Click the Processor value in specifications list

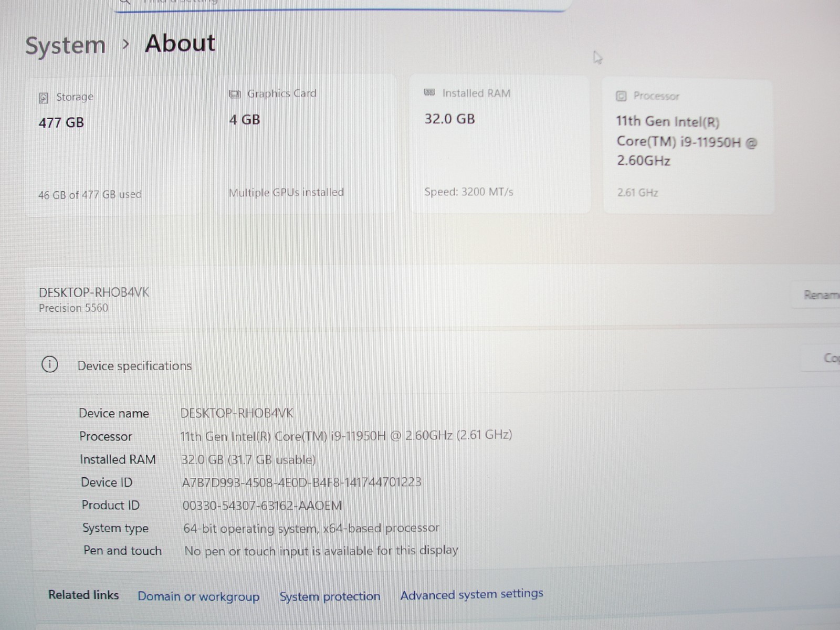346,436
